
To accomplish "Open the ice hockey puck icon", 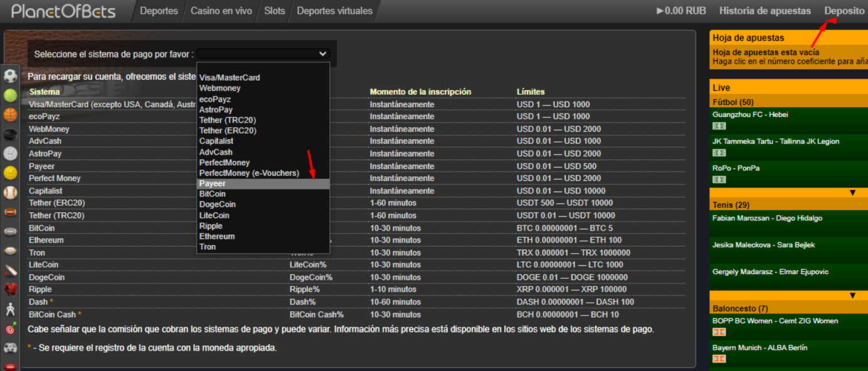I will [11, 134].
